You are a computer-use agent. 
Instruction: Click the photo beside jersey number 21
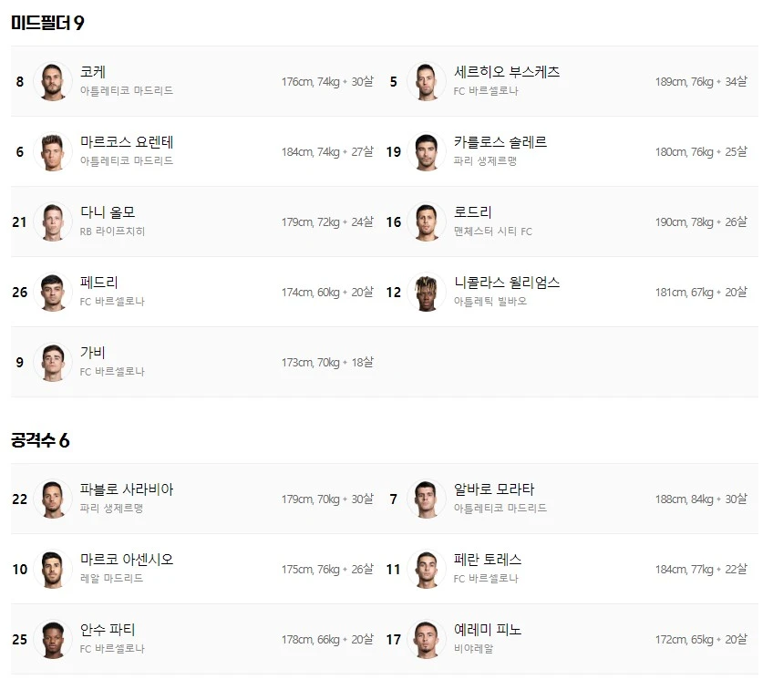coord(53,221)
